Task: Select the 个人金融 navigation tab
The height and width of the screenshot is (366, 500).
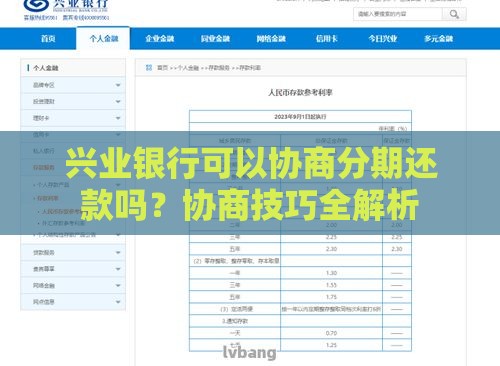Action: coord(104,39)
